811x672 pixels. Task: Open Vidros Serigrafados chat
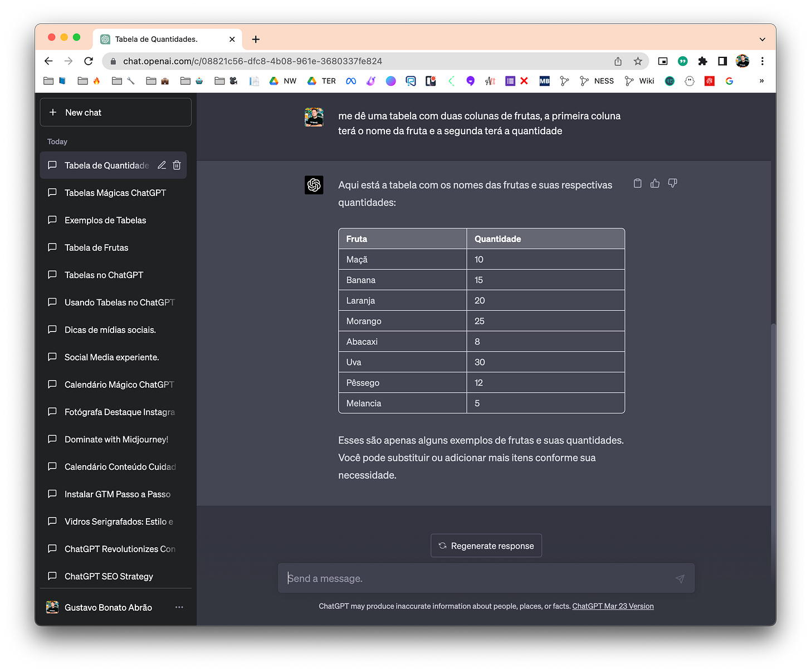113,522
